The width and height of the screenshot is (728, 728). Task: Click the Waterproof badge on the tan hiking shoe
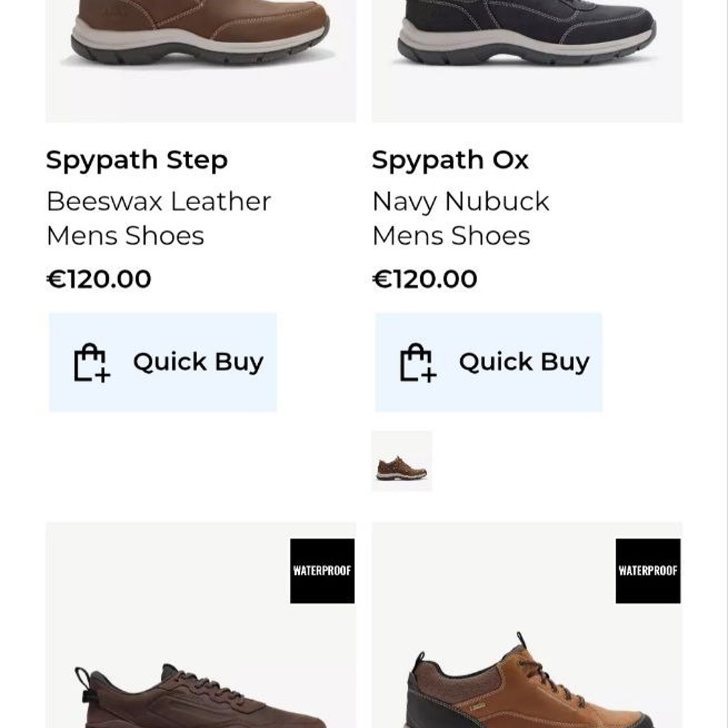coord(648,571)
